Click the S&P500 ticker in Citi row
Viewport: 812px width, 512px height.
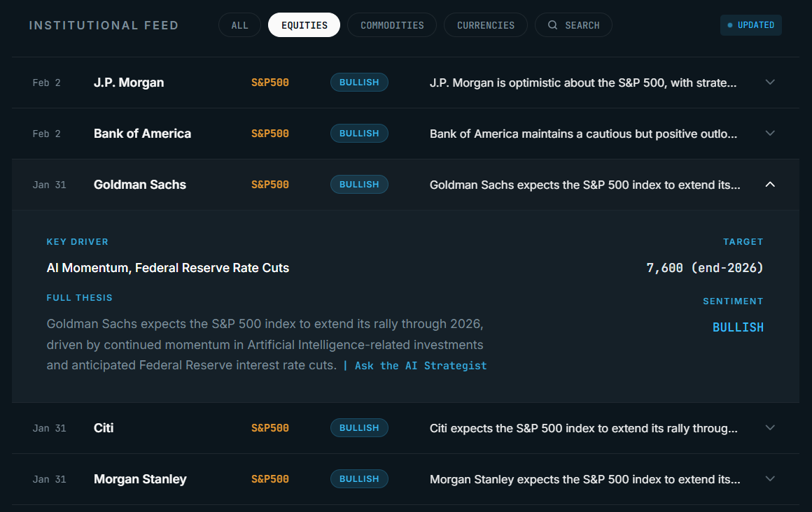[x=269, y=428]
